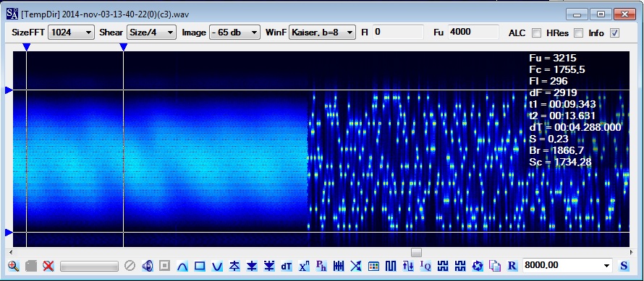Toggle the HRes checkbox

click(578, 33)
